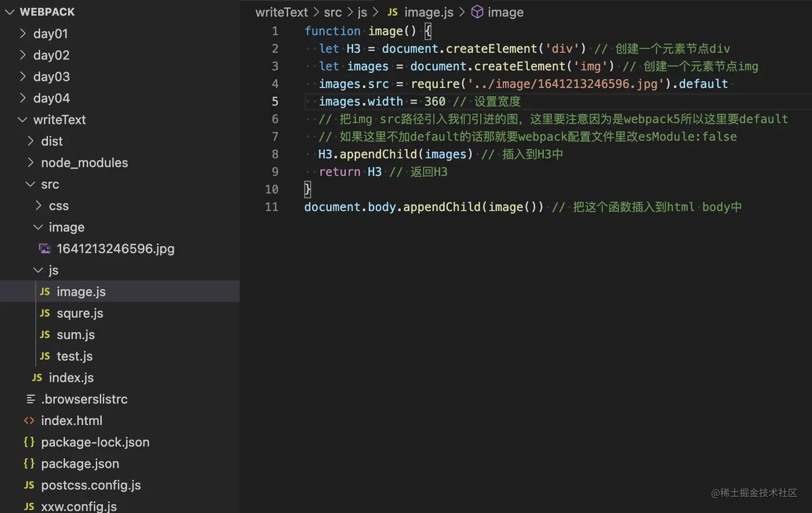
Task: Open the postcss.config.js file
Action: [x=91, y=485]
